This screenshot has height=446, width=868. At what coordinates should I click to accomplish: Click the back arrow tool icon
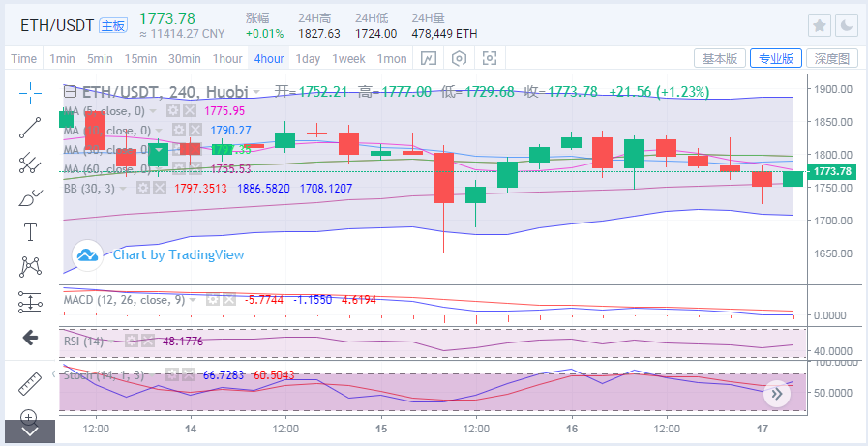30,338
